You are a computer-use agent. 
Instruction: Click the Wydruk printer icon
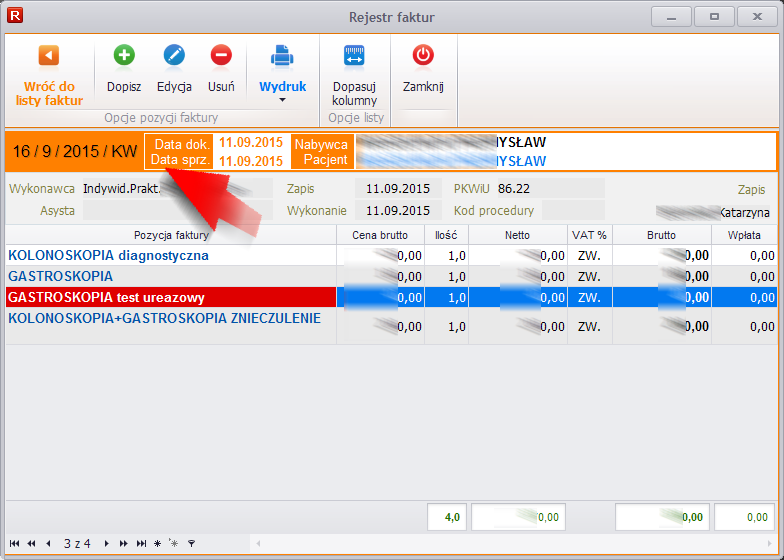[x=282, y=56]
